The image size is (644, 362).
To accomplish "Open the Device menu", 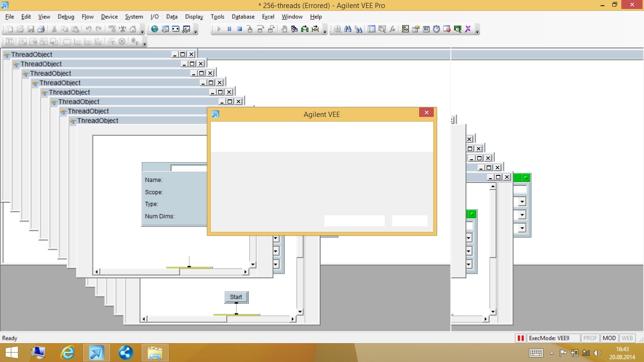I will click(x=109, y=16).
